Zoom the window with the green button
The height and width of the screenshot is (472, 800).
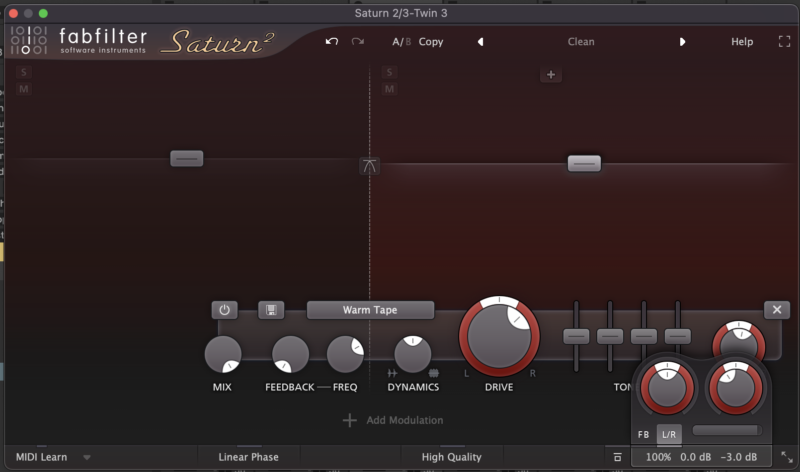(43, 13)
